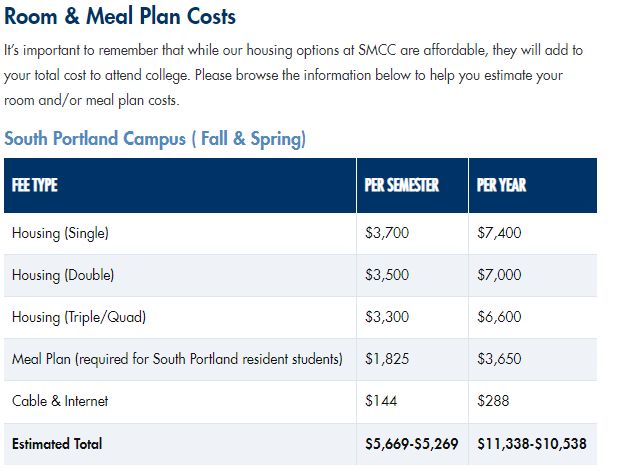Viewport: 624px width, 472px height.
Task: Select the Housing (Double) row label
Action: click(x=63, y=275)
